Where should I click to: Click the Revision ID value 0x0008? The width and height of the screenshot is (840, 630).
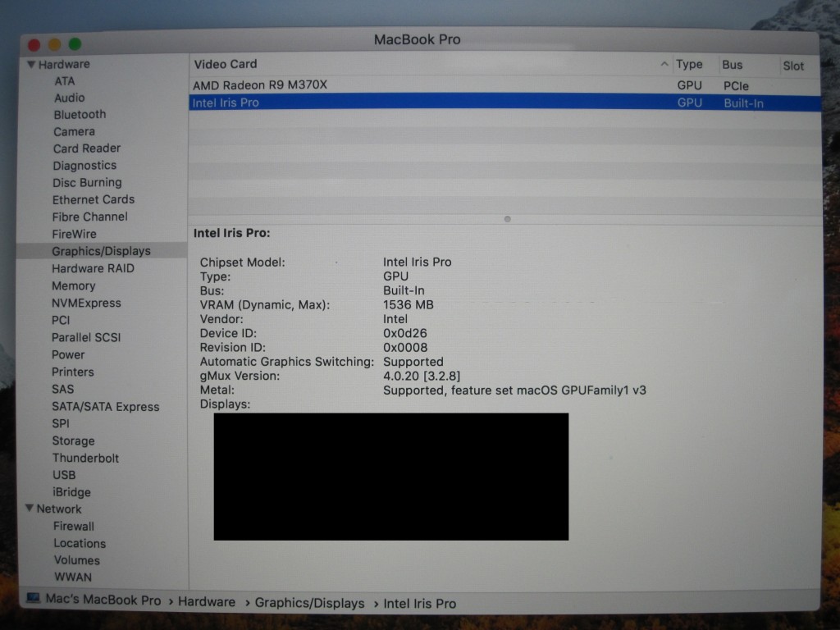pyautogui.click(x=405, y=348)
